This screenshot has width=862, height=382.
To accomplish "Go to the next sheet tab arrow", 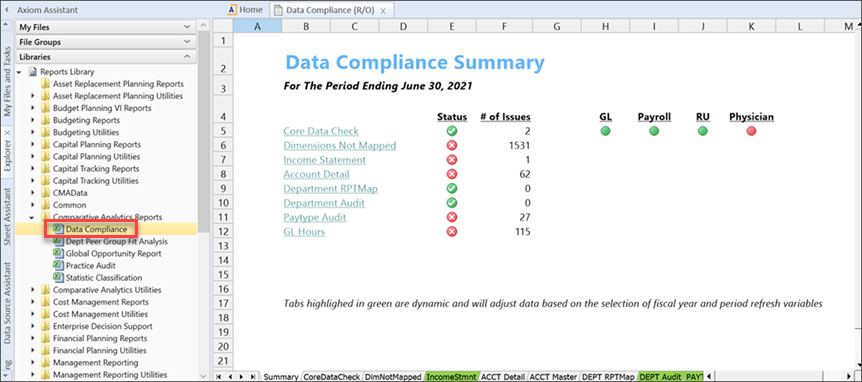I will (242, 377).
